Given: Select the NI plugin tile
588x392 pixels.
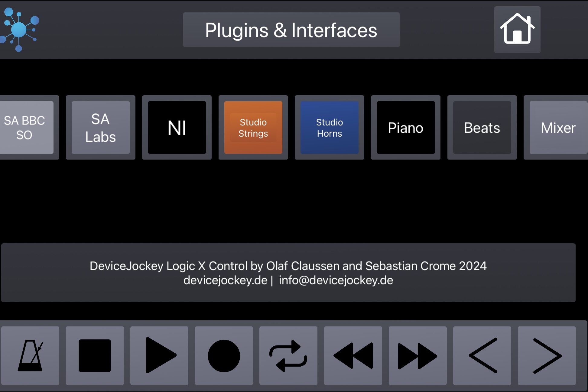Looking at the screenshot, I should [x=177, y=128].
